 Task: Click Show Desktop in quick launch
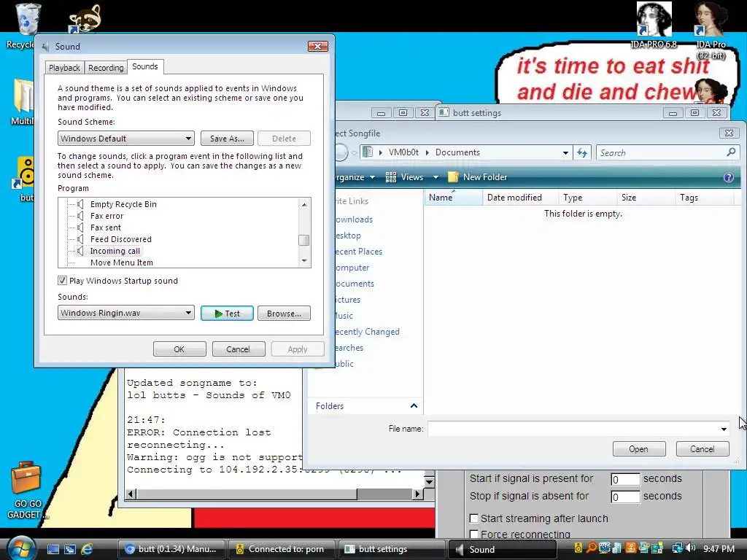(53, 549)
